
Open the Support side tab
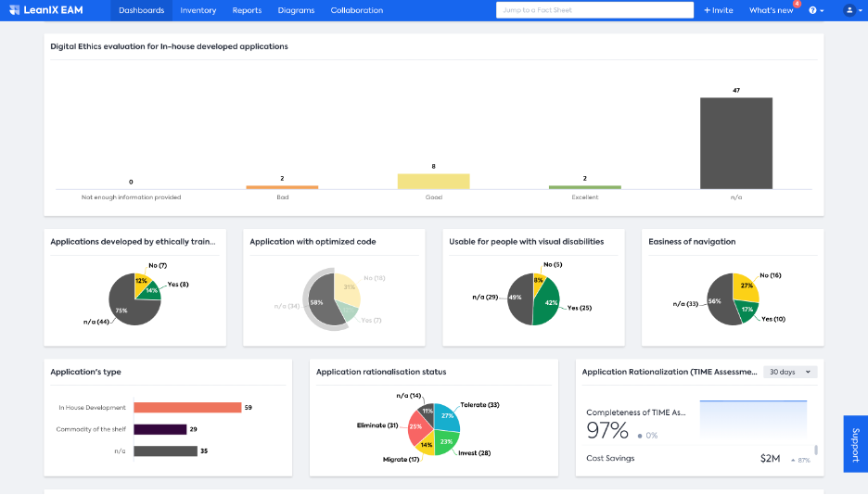tap(855, 444)
